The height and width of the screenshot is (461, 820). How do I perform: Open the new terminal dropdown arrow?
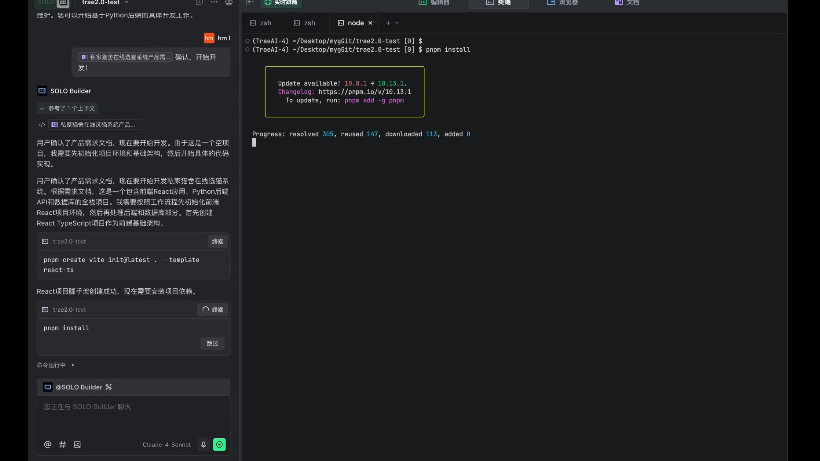397,23
